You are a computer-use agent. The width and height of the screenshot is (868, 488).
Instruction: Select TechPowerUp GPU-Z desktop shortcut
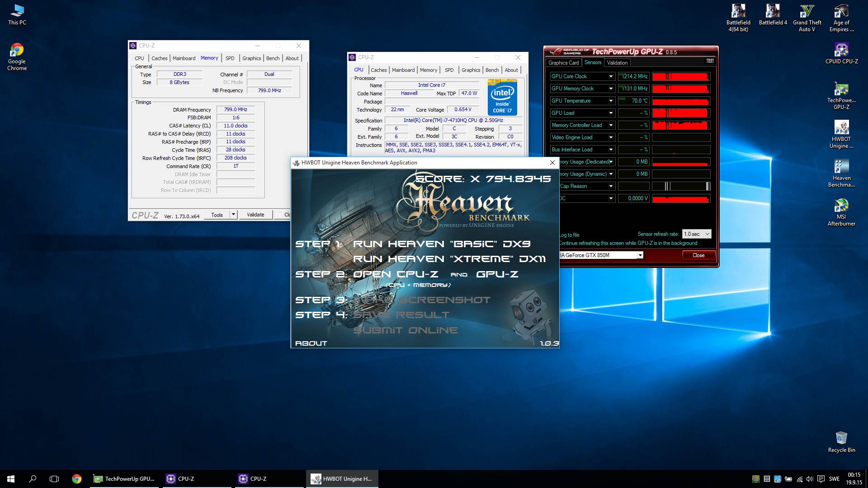[841, 96]
